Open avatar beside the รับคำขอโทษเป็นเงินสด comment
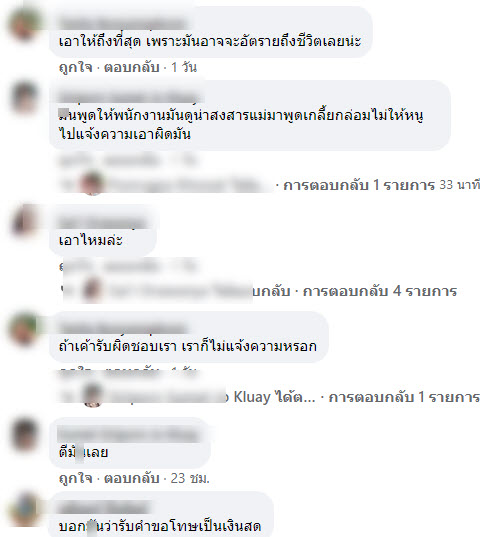This screenshot has width=490, height=537. pyautogui.click(x=24, y=510)
